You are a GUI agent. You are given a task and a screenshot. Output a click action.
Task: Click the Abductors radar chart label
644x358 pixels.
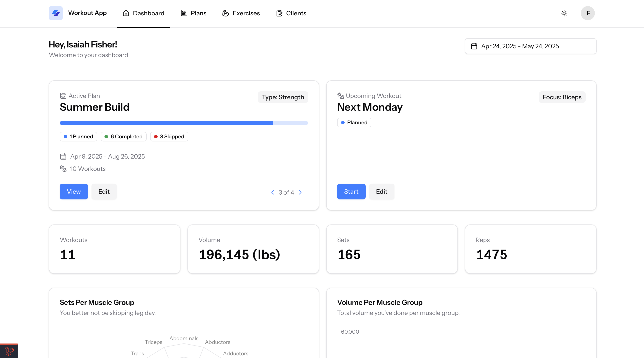[218, 342]
